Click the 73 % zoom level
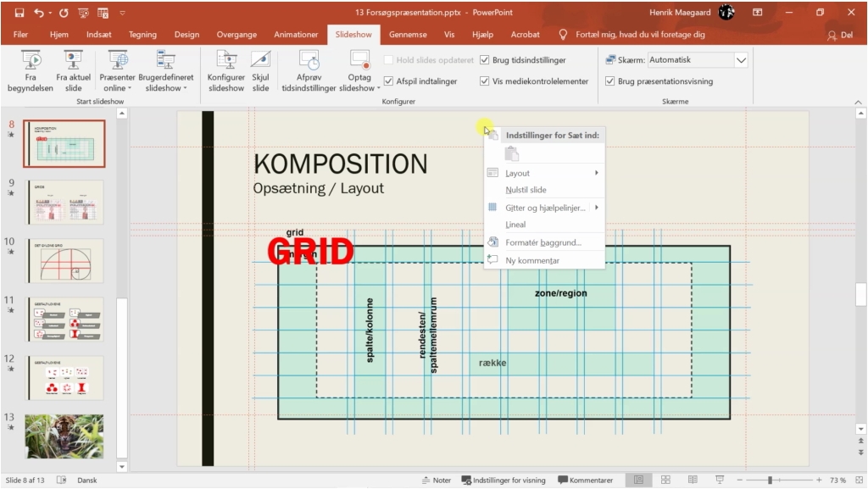The height and width of the screenshot is (489, 868). click(x=837, y=481)
